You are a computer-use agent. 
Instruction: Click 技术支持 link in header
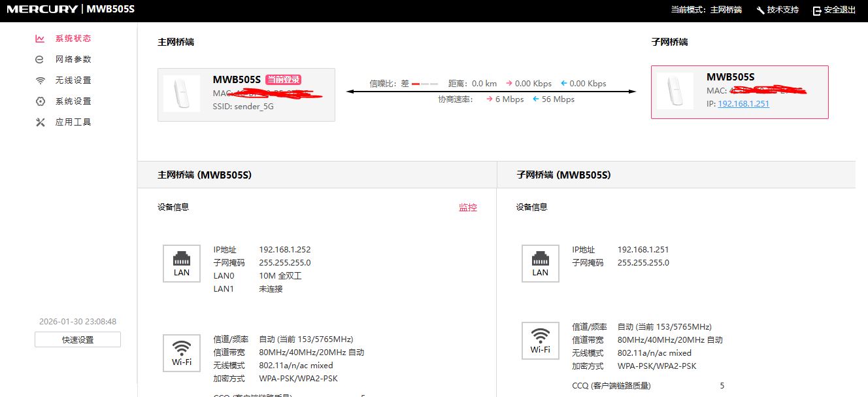(x=783, y=10)
